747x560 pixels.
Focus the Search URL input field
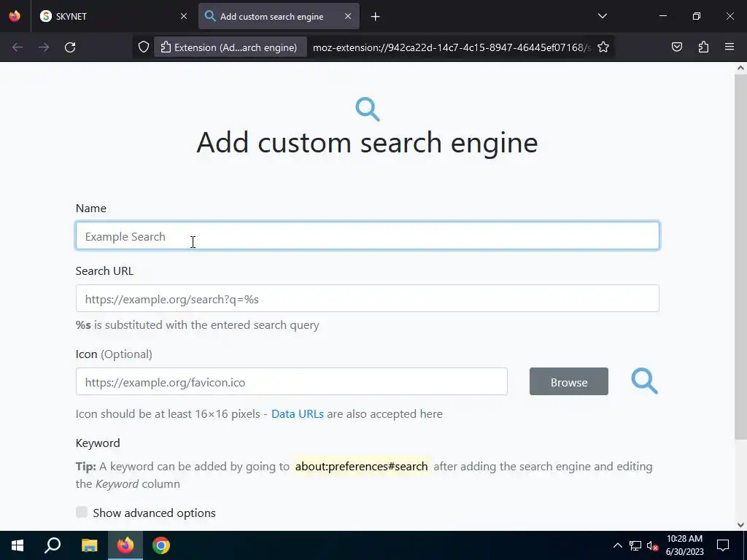pyautogui.click(x=367, y=299)
